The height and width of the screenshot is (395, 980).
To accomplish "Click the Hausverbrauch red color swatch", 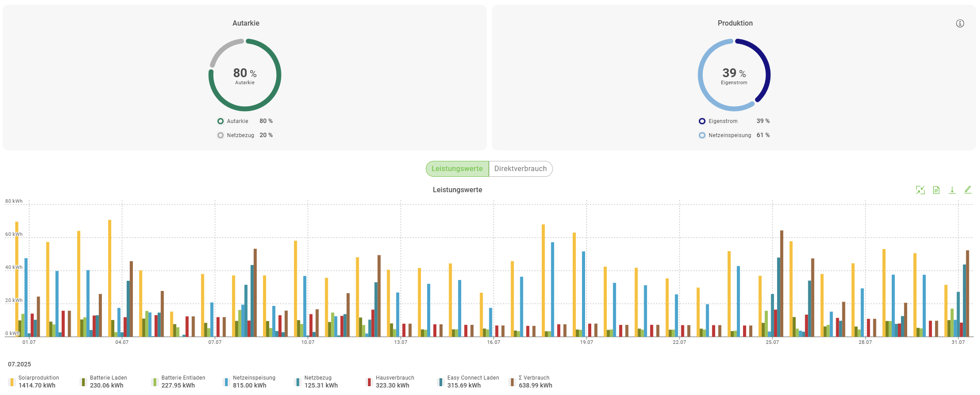I will (369, 382).
